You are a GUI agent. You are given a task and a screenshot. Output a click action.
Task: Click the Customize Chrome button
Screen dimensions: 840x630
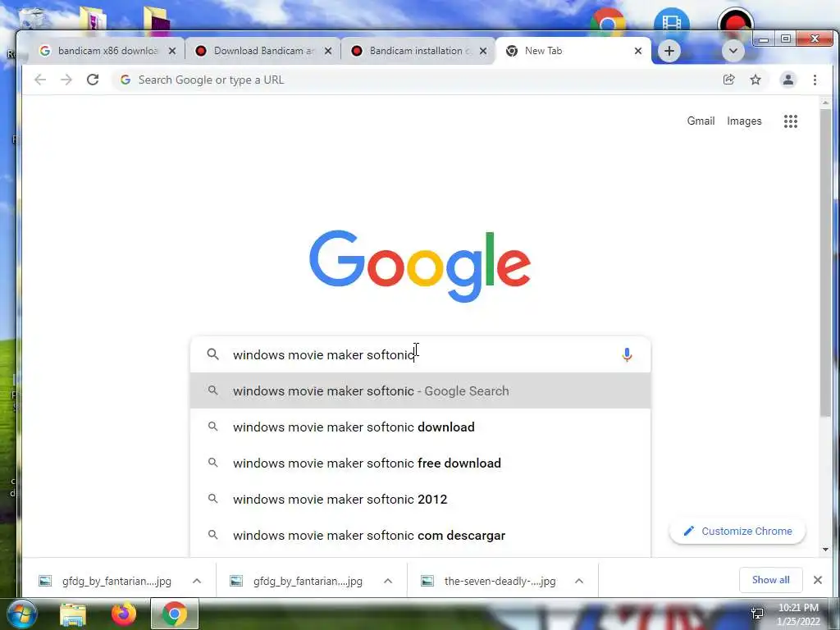pyautogui.click(x=737, y=531)
